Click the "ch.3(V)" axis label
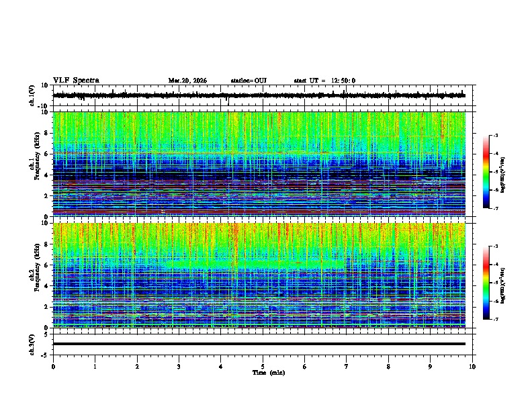Image resolution: width=532 pixels, height=411 pixels. [x=32, y=345]
